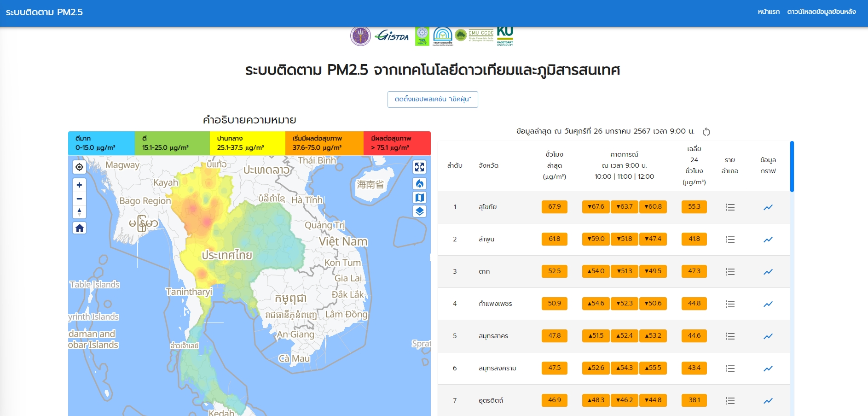The height and width of the screenshot is (416, 868).
Task: Click the province table's vertical scrollbar
Action: [792, 166]
